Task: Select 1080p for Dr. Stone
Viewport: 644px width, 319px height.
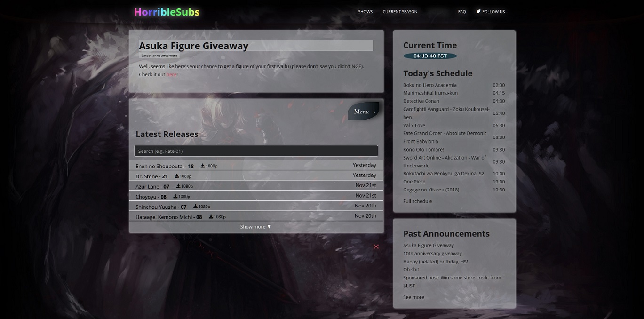Action: (185, 176)
